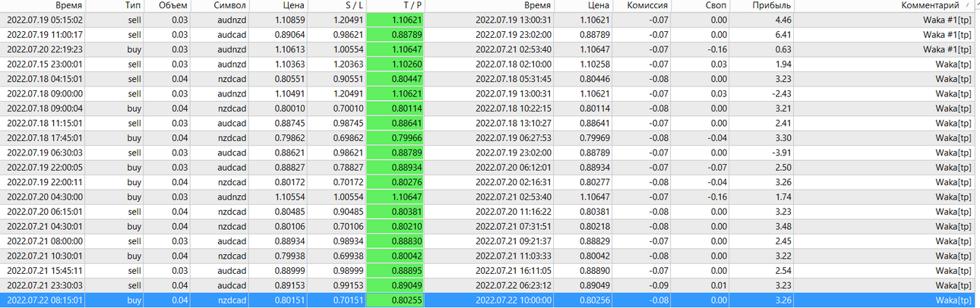The height and width of the screenshot is (308, 980).
Task: Click the close price 0.80218
Action: 594,227
